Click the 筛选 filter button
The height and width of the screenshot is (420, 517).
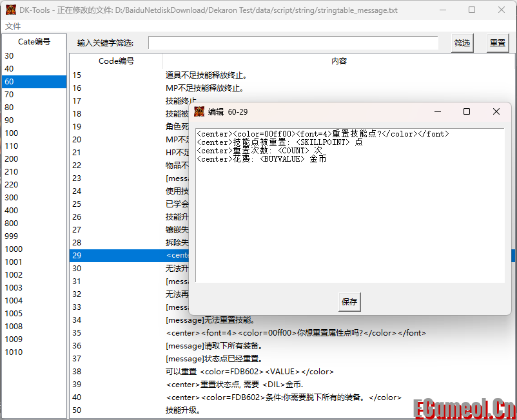point(462,43)
